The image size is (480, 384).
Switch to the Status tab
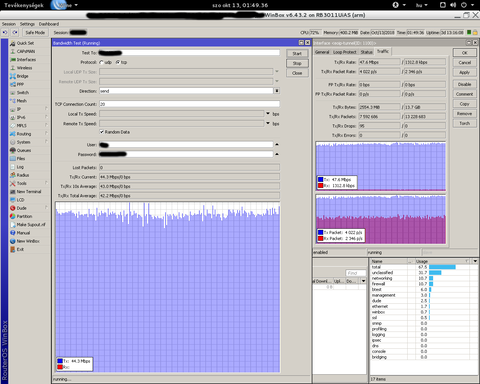366,52
